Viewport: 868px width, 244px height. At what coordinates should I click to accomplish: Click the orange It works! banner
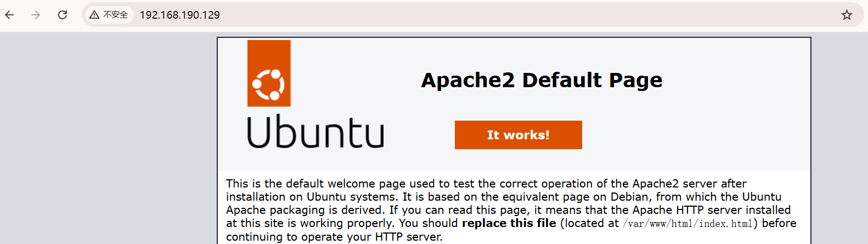pyautogui.click(x=518, y=135)
